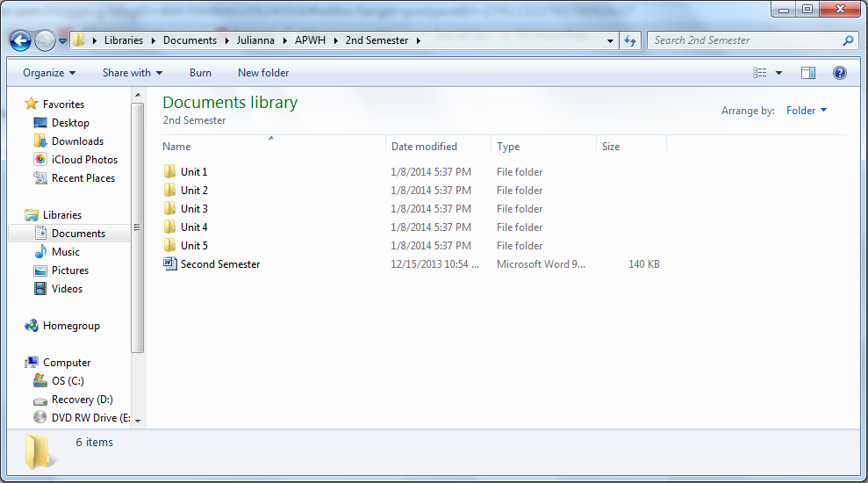Image resolution: width=868 pixels, height=483 pixels.
Task: Click the change view icon
Action: coord(759,73)
